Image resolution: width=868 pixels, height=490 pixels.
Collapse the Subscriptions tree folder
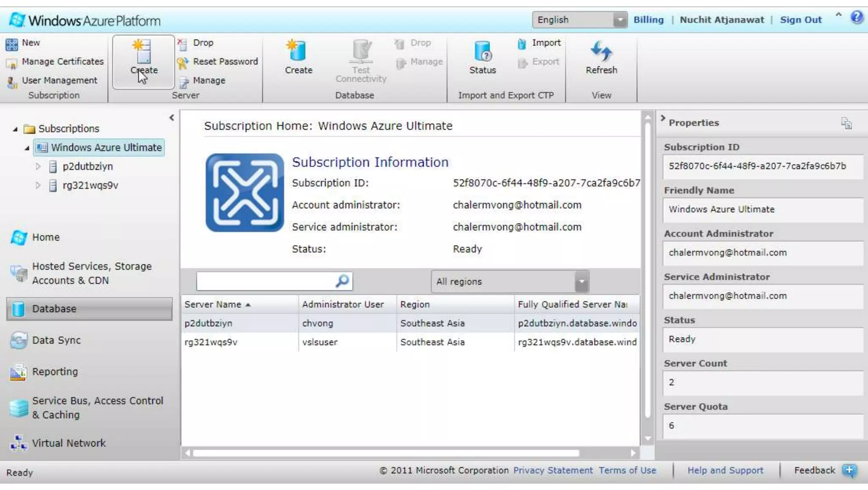15,129
